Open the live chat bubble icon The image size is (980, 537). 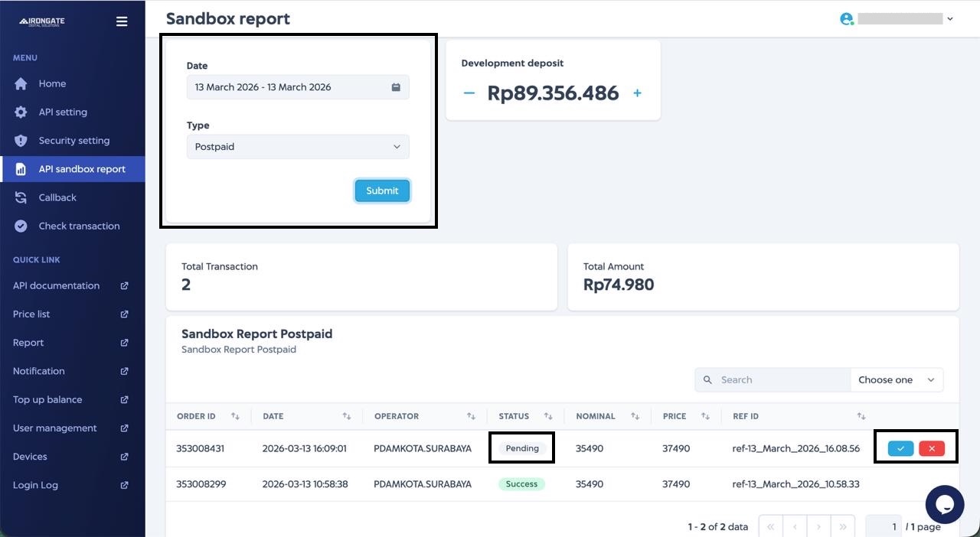(x=944, y=505)
